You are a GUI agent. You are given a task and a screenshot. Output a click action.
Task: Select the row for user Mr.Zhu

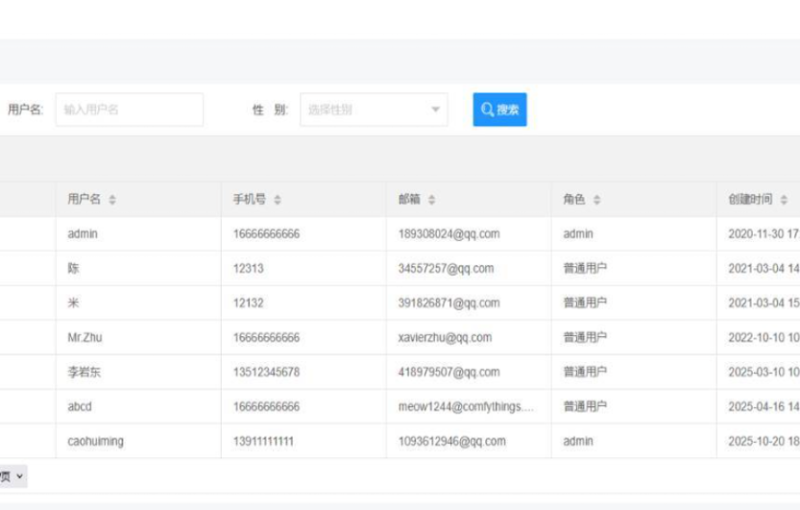(x=84, y=338)
